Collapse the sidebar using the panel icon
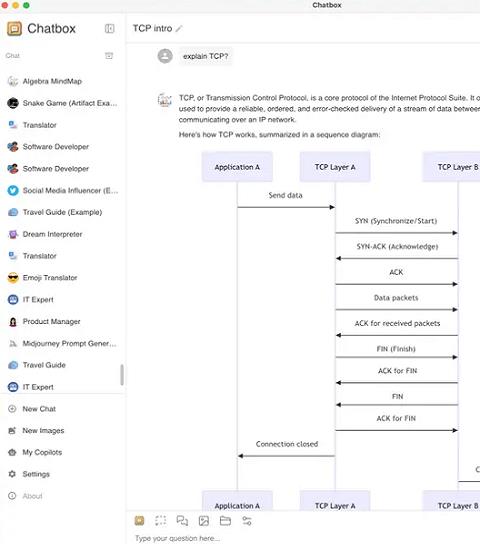 click(109, 28)
